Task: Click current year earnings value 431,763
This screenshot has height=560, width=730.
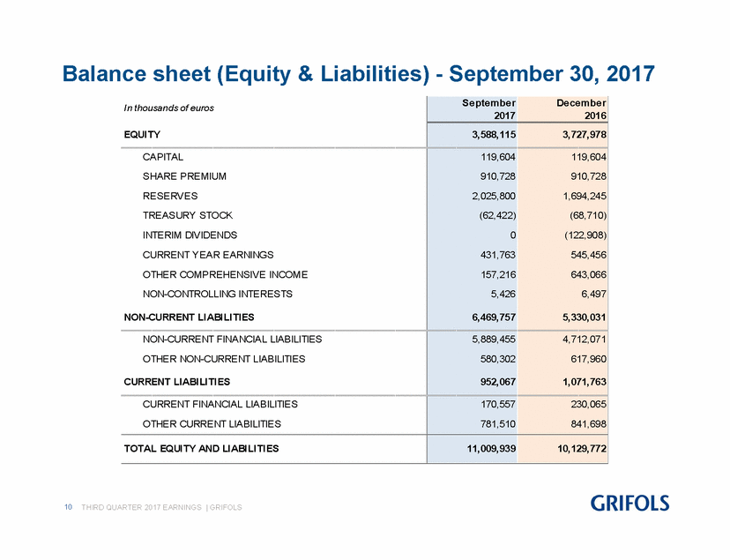Action: click(497, 255)
